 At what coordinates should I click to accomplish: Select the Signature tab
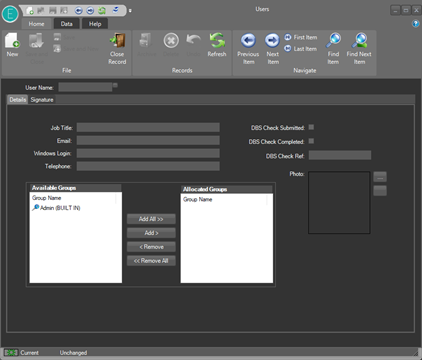coord(42,100)
